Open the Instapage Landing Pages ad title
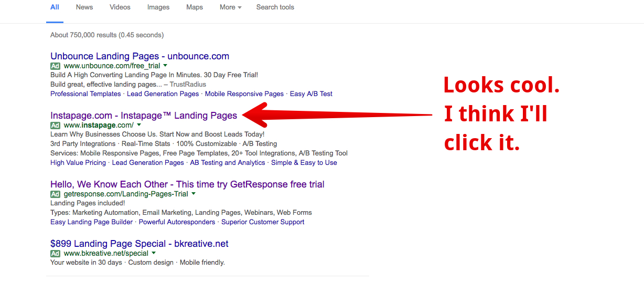This screenshot has height=281, width=644. pos(144,116)
